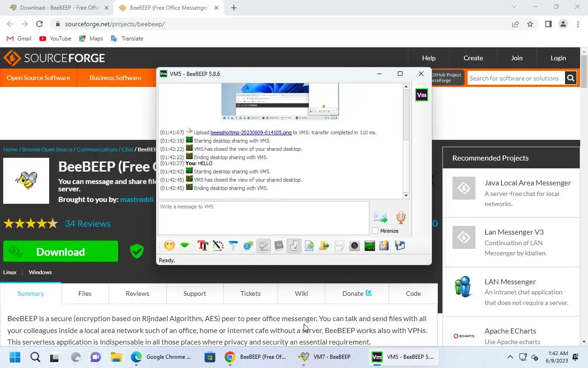Start desktop sharing with the green monitor icon
The height and width of the screenshot is (368, 588).
(370, 246)
